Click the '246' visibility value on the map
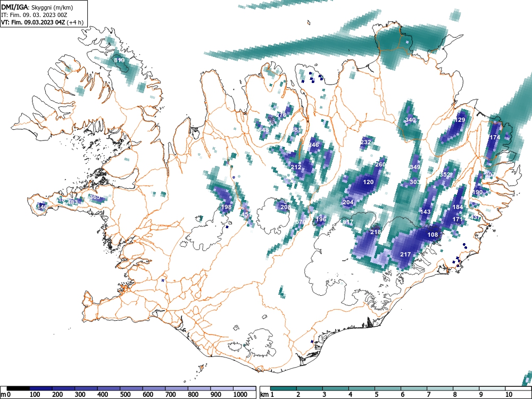This screenshot has width=532, height=399. (x=314, y=145)
